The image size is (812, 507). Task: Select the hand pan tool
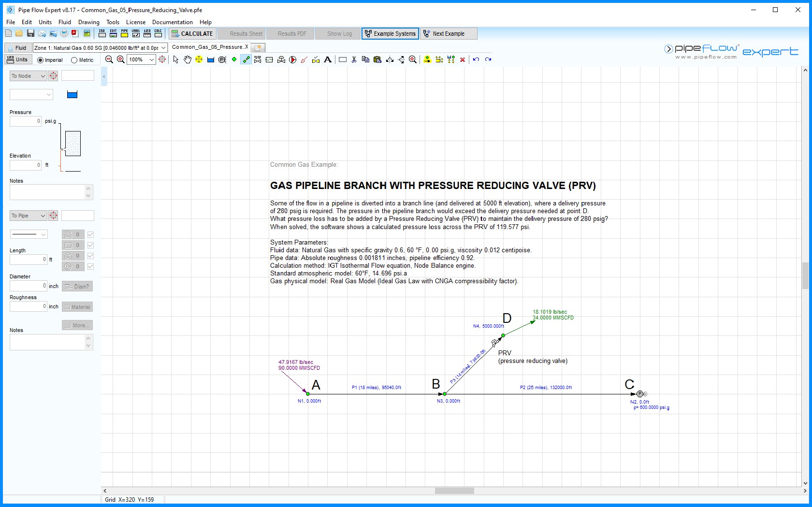pos(187,59)
